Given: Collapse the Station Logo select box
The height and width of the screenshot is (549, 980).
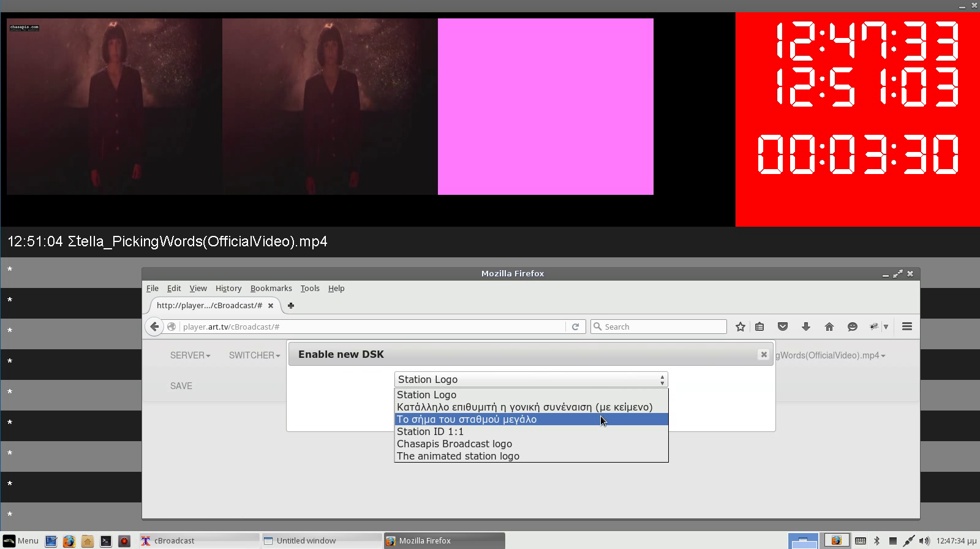Looking at the screenshot, I should pos(531,379).
